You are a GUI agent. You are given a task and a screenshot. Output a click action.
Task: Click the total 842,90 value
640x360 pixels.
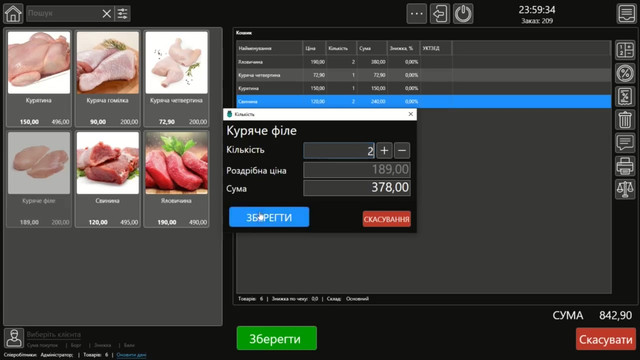(615, 316)
